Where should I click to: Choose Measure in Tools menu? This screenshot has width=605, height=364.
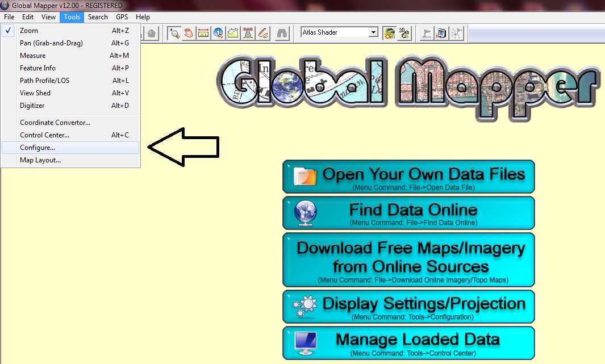70,56
